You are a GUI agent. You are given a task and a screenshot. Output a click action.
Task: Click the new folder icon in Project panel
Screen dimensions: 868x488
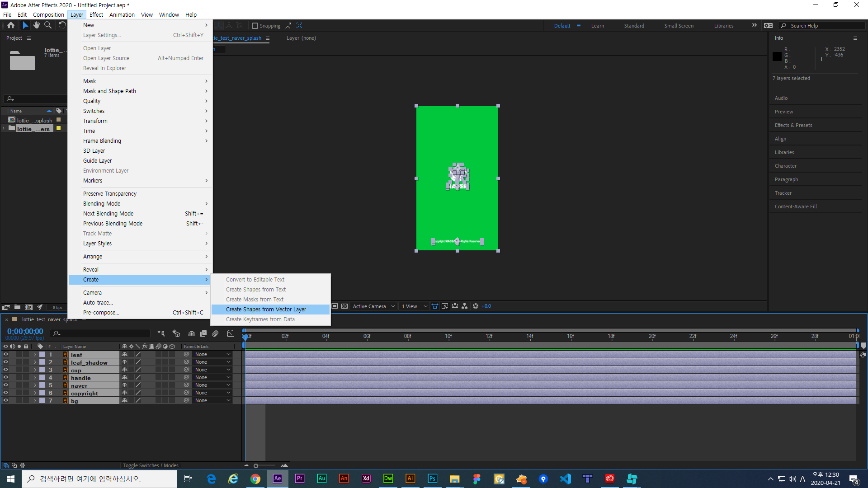17,307
